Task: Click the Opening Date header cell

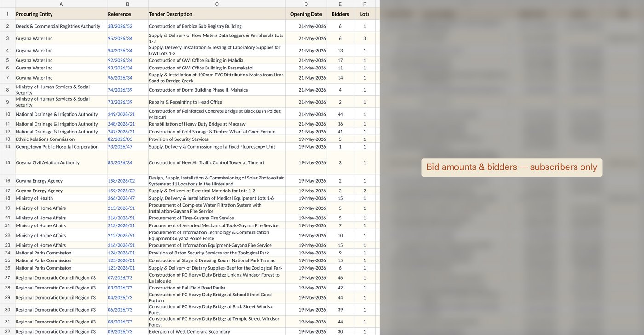Action: click(306, 14)
